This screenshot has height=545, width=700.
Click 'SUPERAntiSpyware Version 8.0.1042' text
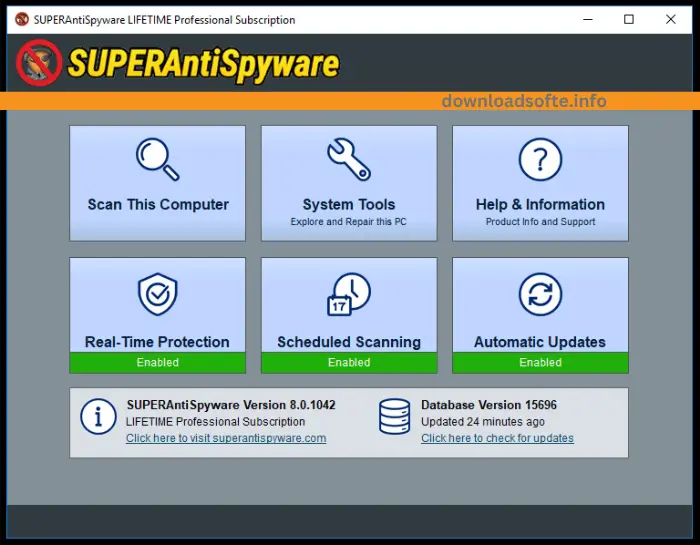point(231,405)
